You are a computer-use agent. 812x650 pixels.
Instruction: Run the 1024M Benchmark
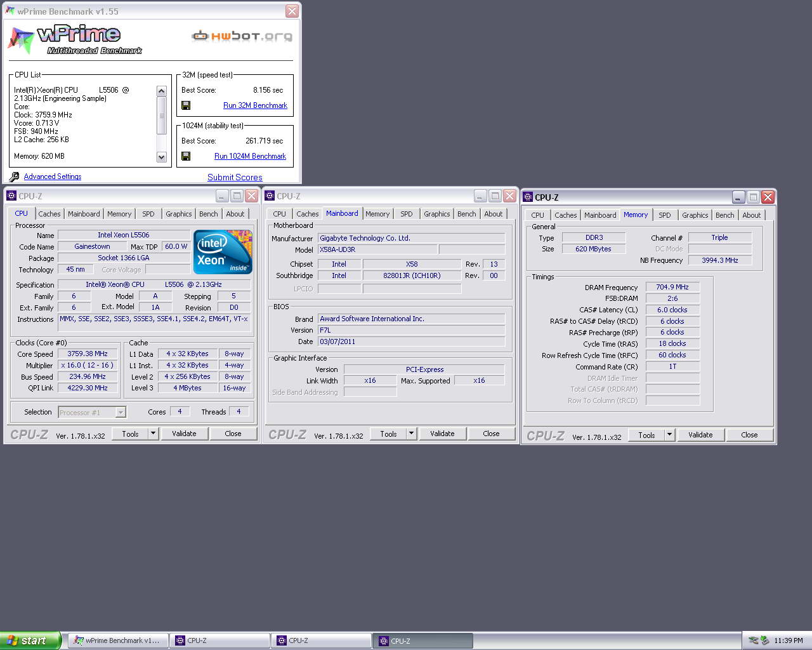(x=250, y=156)
